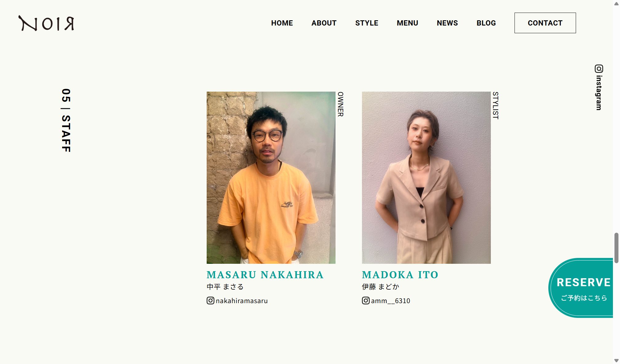Click the page scrollbar thumb
Viewport: 620px width, 364px height.
click(x=616, y=248)
